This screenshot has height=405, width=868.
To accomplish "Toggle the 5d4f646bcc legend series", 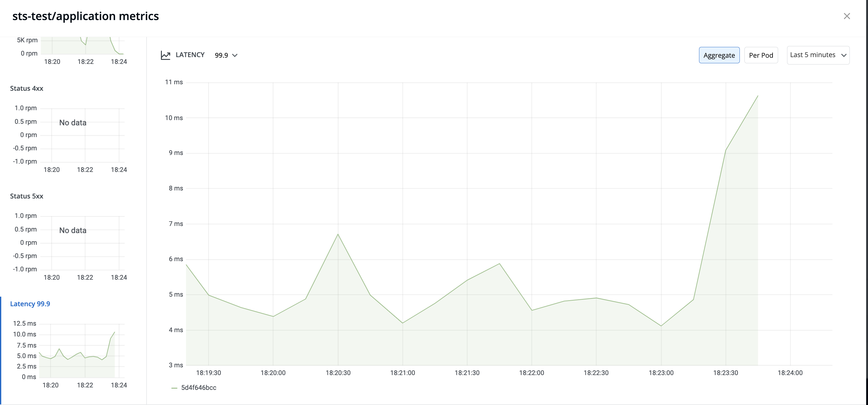I will click(199, 387).
